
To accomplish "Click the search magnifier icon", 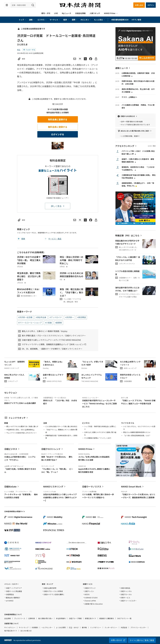I will click(x=33, y=5).
